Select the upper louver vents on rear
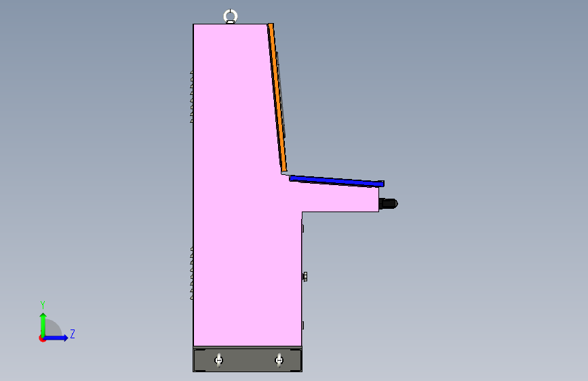 (192, 97)
